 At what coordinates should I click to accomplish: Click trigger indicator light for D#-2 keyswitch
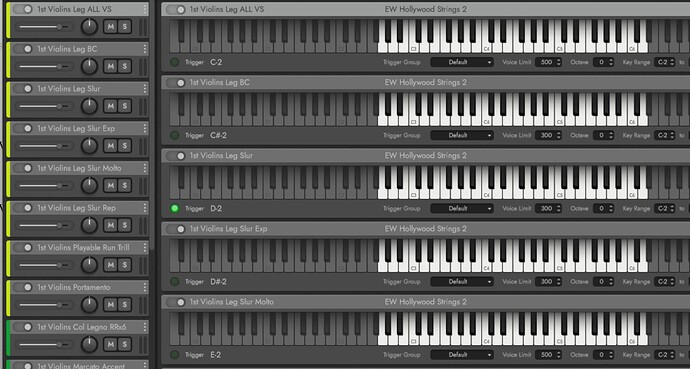click(175, 281)
